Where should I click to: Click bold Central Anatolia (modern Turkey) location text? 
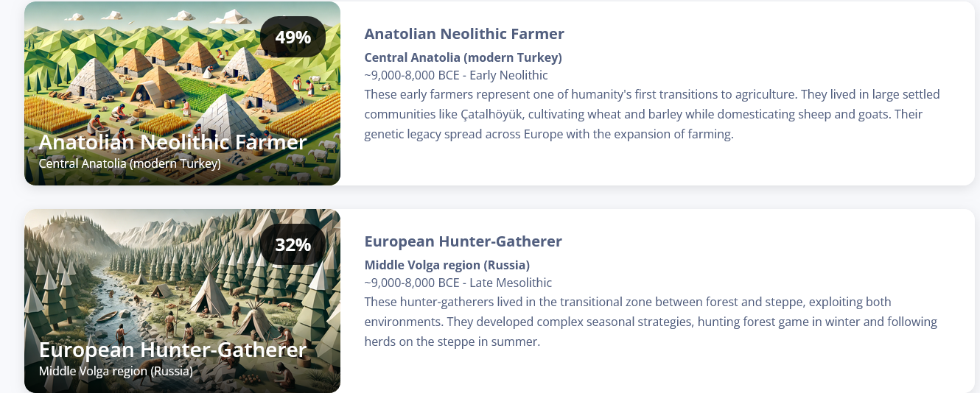coord(463,57)
